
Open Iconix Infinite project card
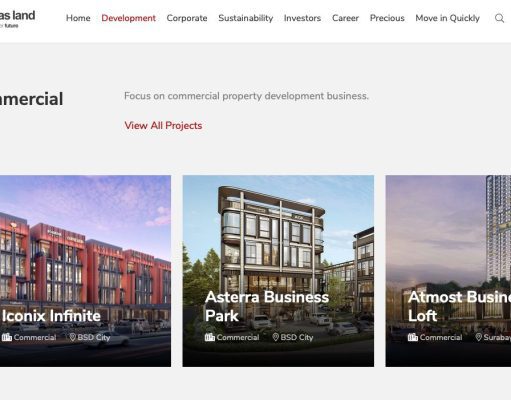pos(85,271)
